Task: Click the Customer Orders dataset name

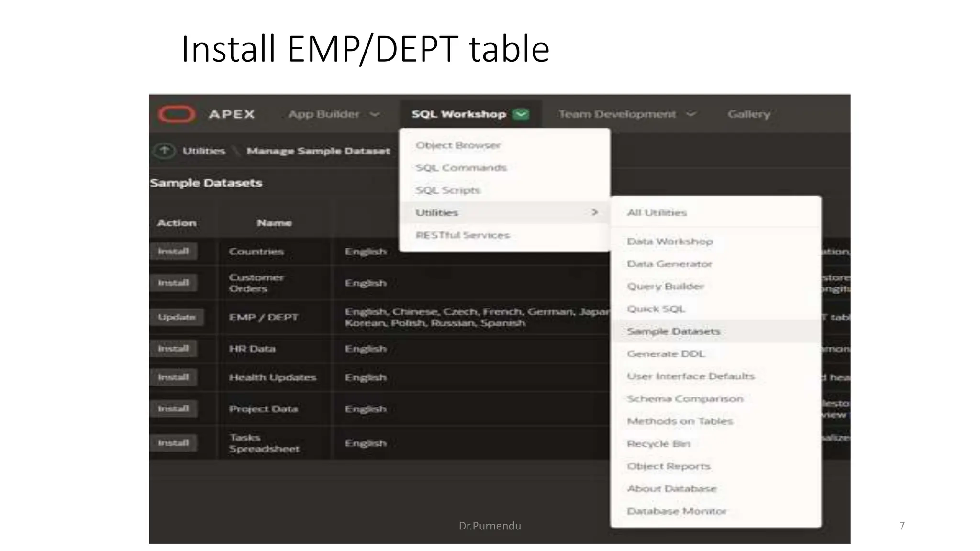Action: tap(256, 283)
